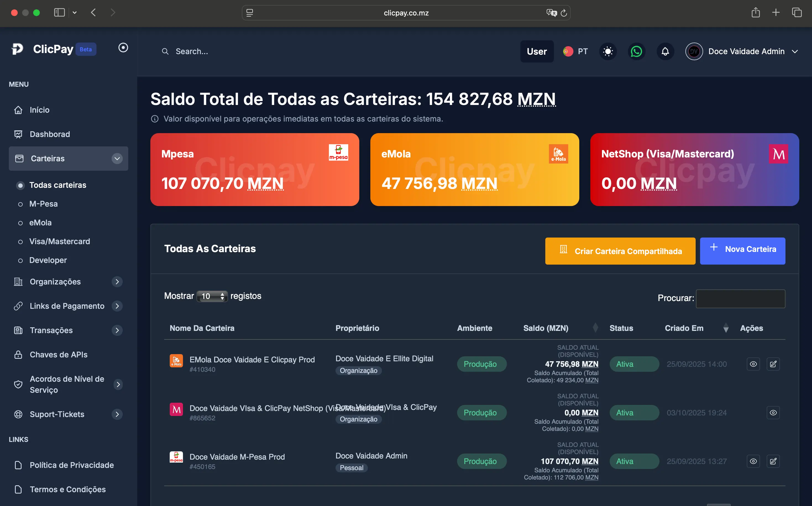The image size is (812, 506).
Task: Show details of Doce Vaidade VIsa & ClicPay NetShop
Action: (x=773, y=413)
